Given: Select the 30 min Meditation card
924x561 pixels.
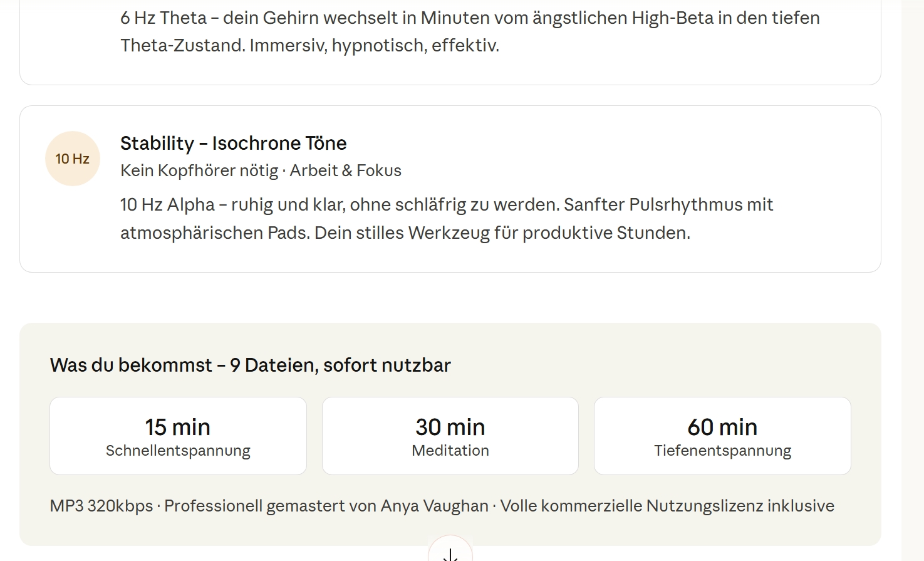Looking at the screenshot, I should 450,436.
